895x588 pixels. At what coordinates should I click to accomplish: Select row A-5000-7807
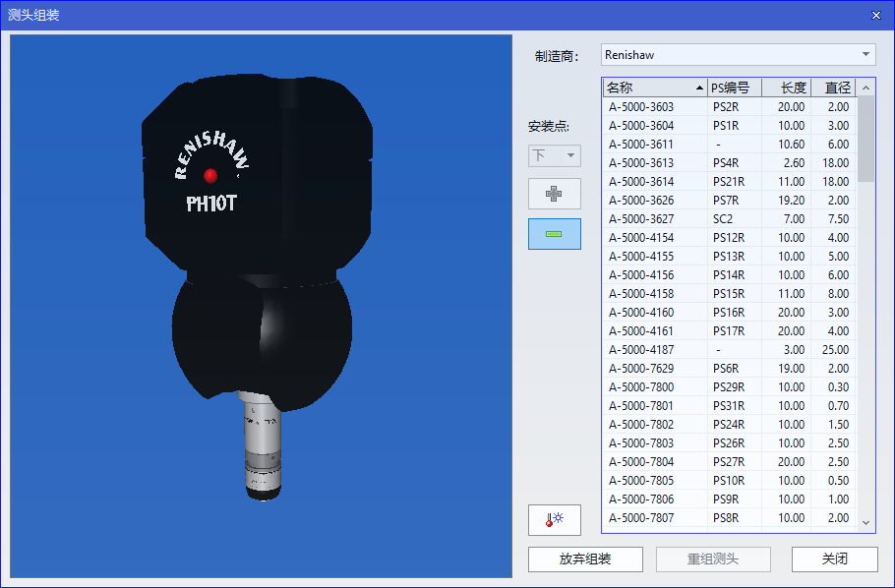[x=730, y=518]
